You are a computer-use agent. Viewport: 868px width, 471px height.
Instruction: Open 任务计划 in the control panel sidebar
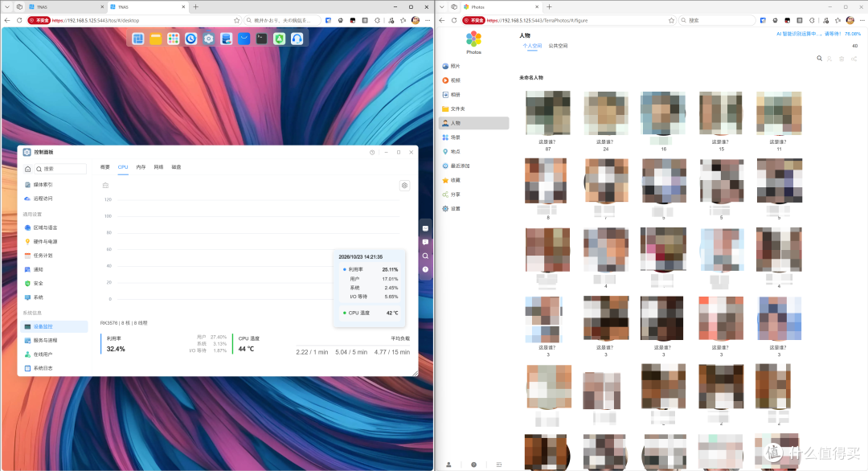[x=55, y=256]
